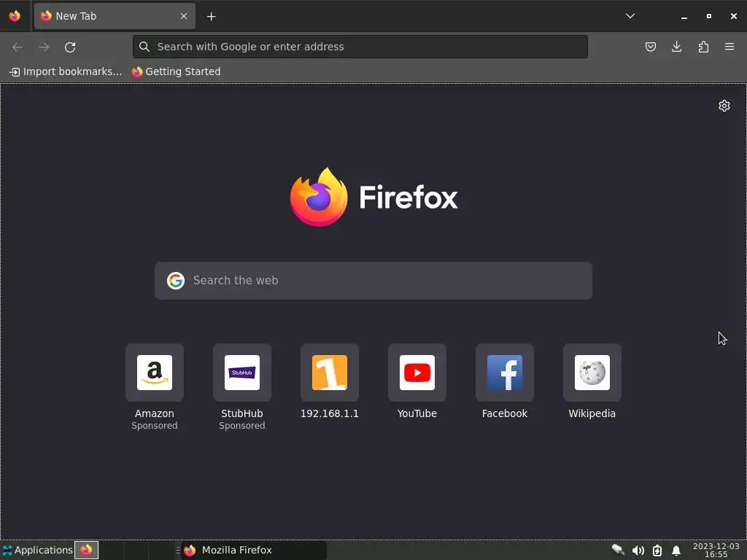Click the Firefox logo on page
Image resolution: width=747 pixels, height=560 pixels.
coord(374,197)
